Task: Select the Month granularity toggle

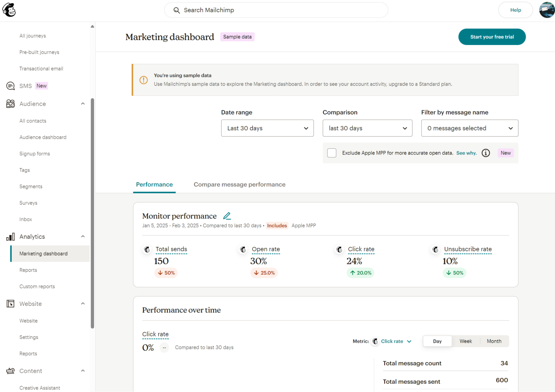Action: [494, 341]
